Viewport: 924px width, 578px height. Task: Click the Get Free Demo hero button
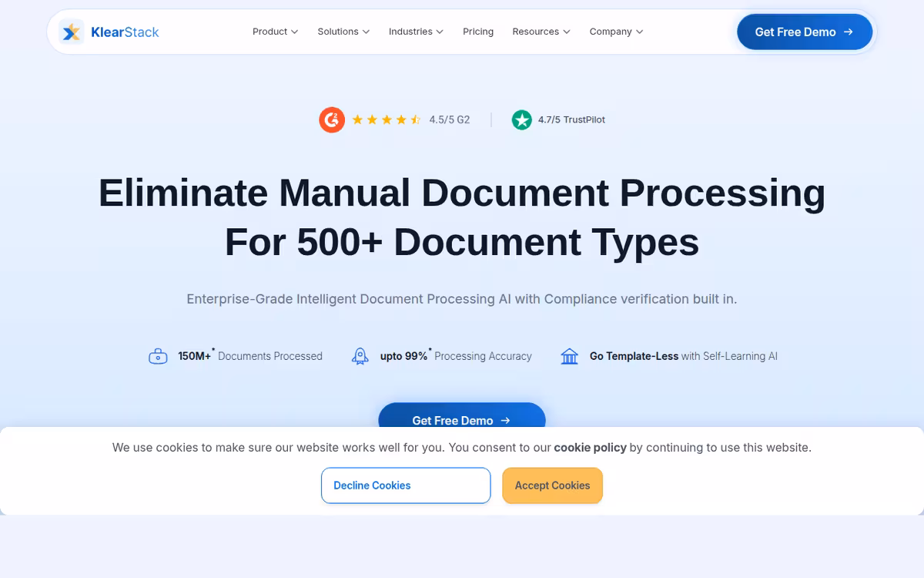462,416
